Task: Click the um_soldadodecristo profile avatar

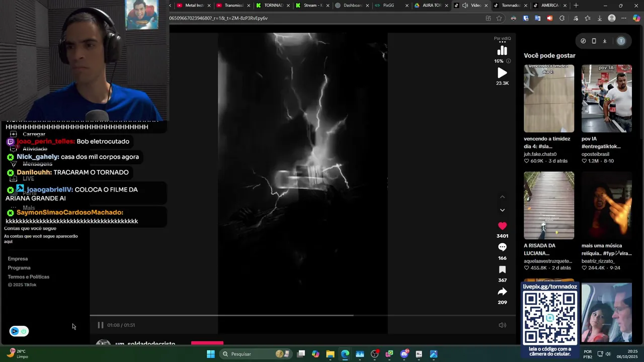Action: point(103,342)
